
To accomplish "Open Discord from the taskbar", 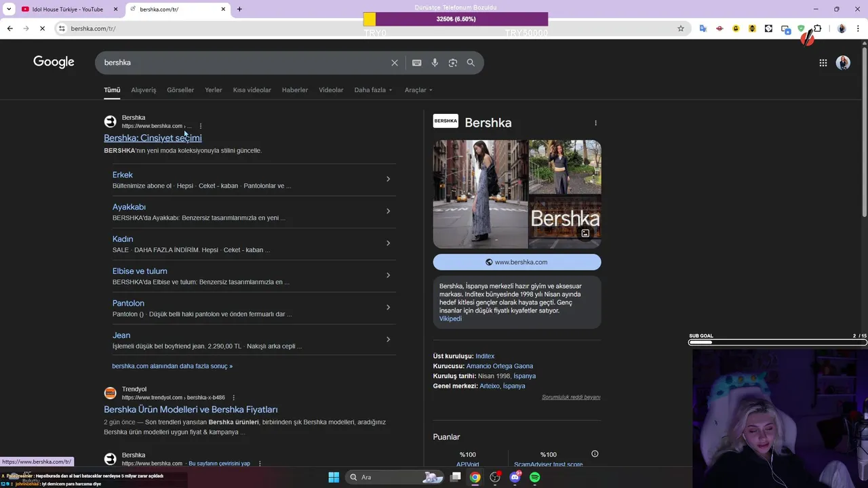I will click(x=515, y=477).
